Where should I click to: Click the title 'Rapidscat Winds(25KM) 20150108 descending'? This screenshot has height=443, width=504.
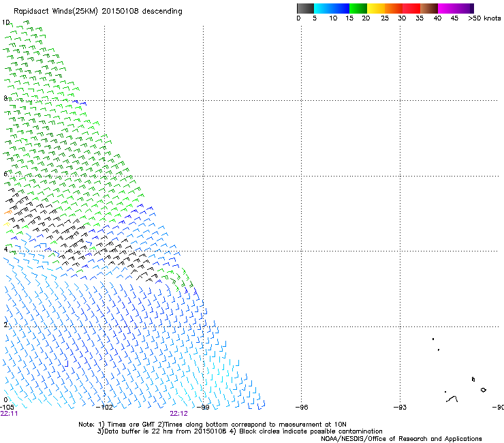click(97, 12)
